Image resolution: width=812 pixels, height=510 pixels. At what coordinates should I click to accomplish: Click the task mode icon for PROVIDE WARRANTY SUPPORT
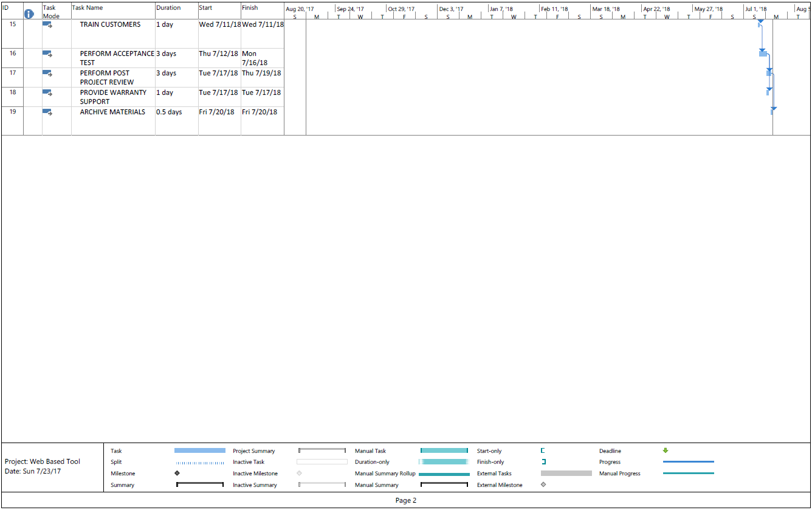[49, 92]
